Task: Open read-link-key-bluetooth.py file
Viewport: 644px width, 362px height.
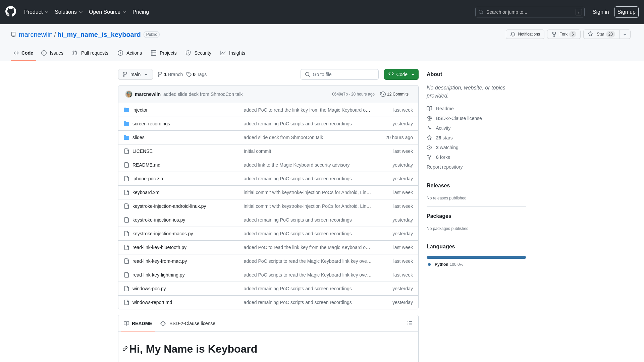Action: click(x=159, y=247)
